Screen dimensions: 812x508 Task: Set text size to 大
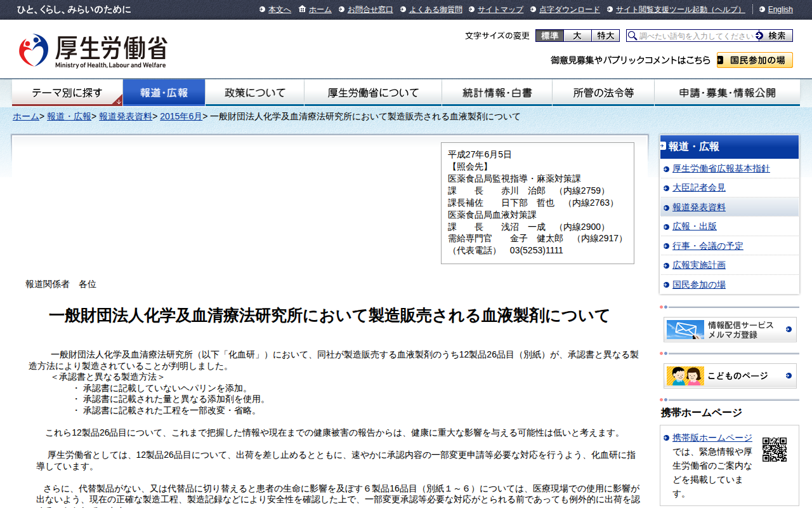(577, 36)
